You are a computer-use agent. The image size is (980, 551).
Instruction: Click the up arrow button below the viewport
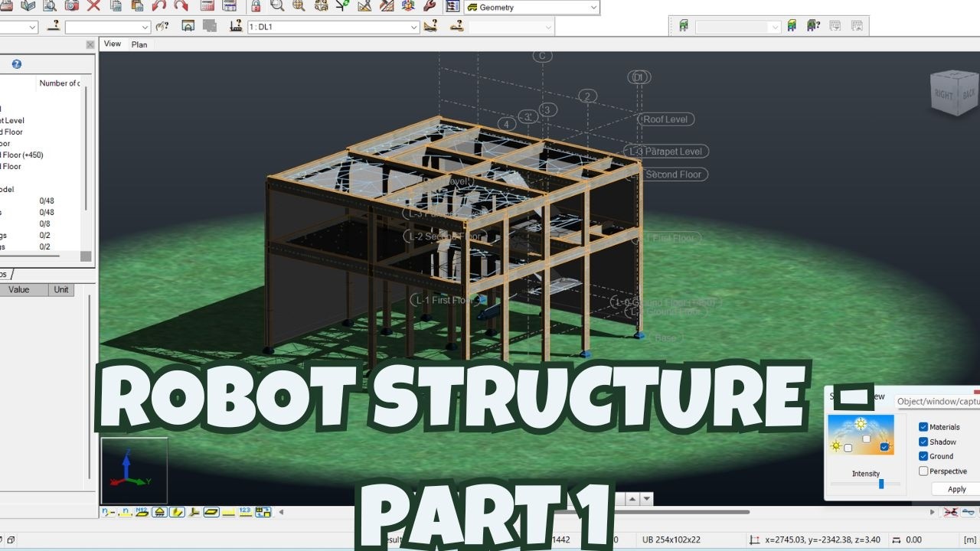tap(632, 499)
